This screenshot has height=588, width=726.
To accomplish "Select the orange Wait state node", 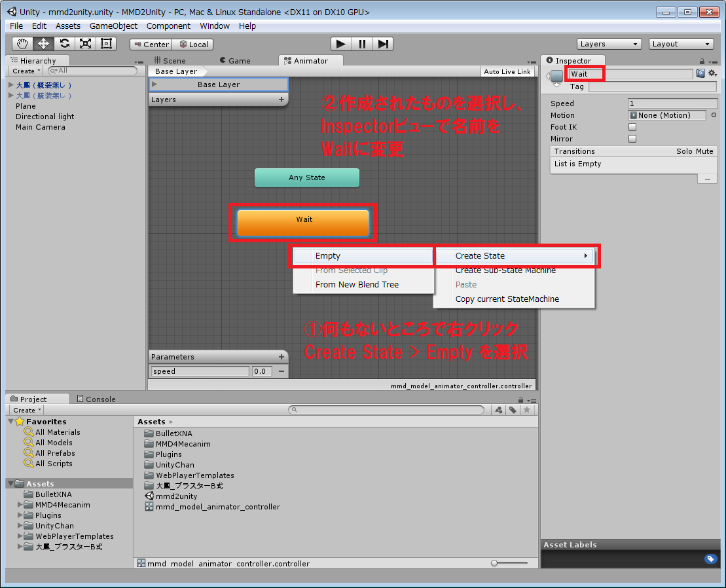I will (x=303, y=223).
